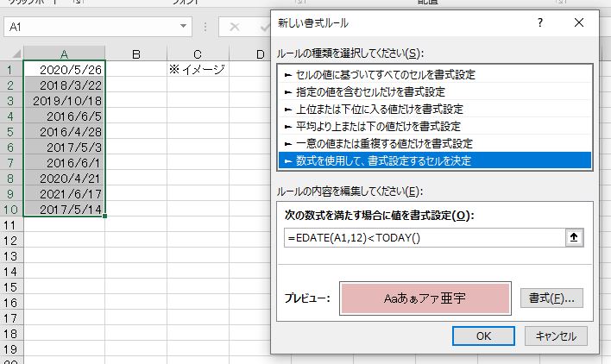Click the collapse dialog range selector icon

[574, 237]
